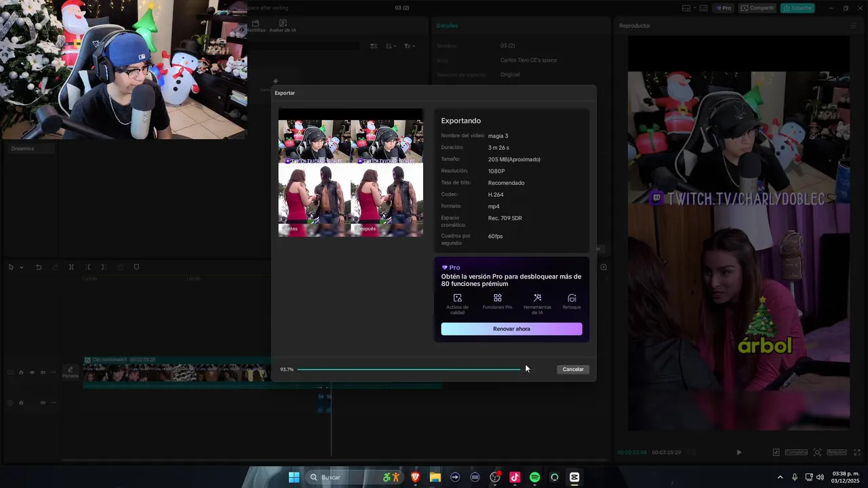Image resolution: width=868 pixels, height=488 pixels.
Task: Click the Portada cover button
Action: (71, 372)
